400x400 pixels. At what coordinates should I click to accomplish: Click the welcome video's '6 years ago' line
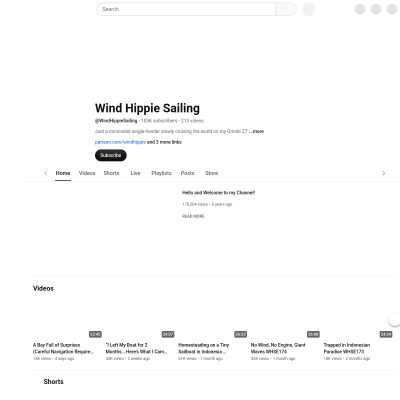point(222,204)
